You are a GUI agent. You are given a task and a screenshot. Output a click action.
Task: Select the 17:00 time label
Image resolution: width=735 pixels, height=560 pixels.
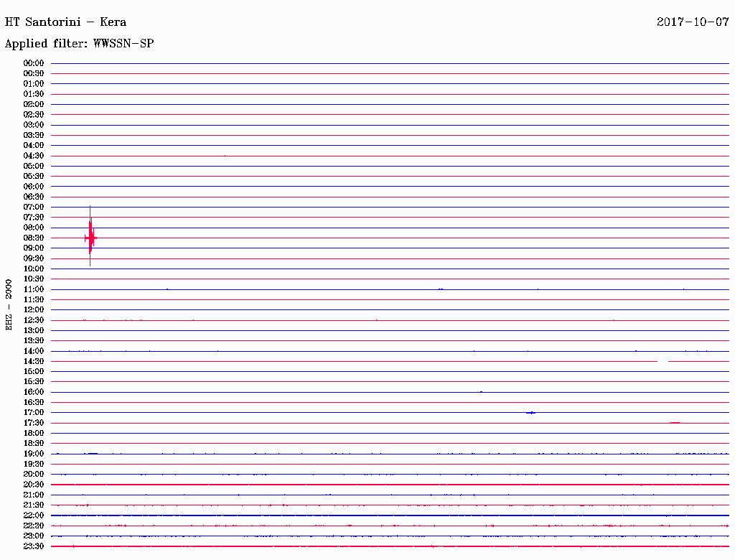(34, 413)
